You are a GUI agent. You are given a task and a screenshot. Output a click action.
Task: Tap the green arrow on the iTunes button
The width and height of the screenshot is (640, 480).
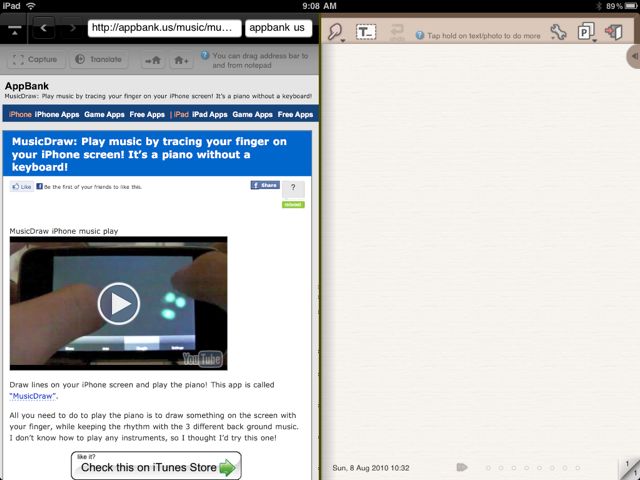227,467
